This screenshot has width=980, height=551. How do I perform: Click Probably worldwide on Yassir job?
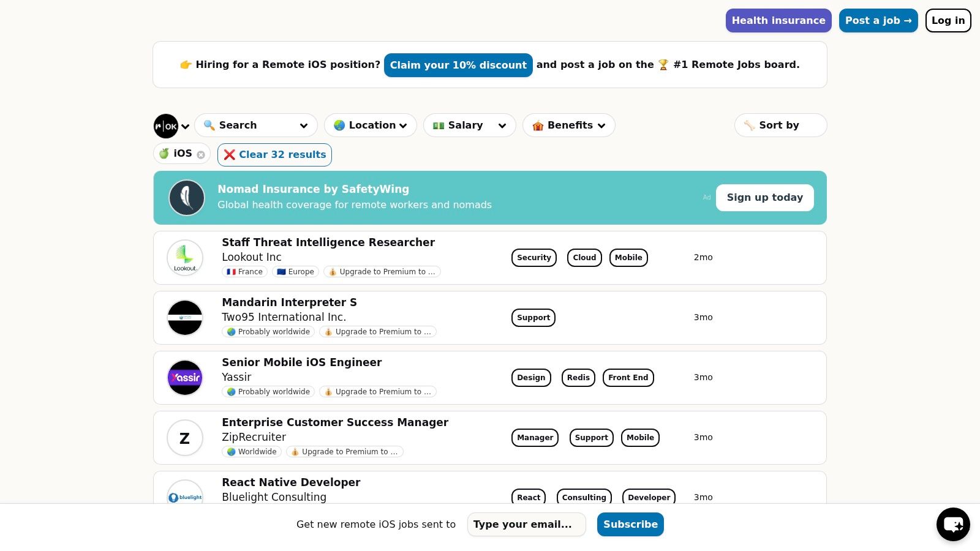tap(268, 392)
